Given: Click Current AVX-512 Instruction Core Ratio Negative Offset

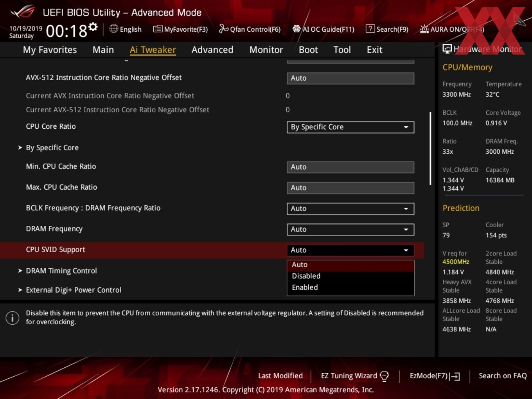Looking at the screenshot, I should (117, 110).
